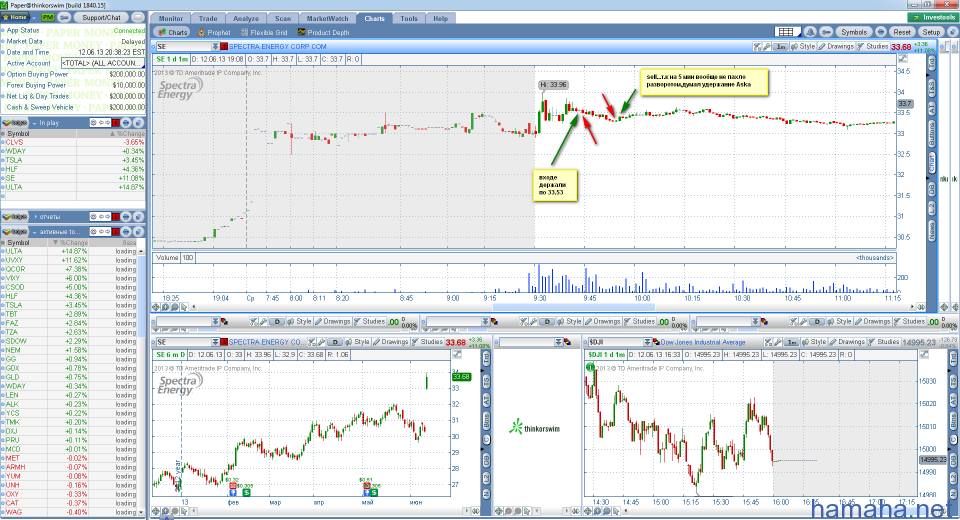Select ARMH in active watchlist

[x=69, y=467]
